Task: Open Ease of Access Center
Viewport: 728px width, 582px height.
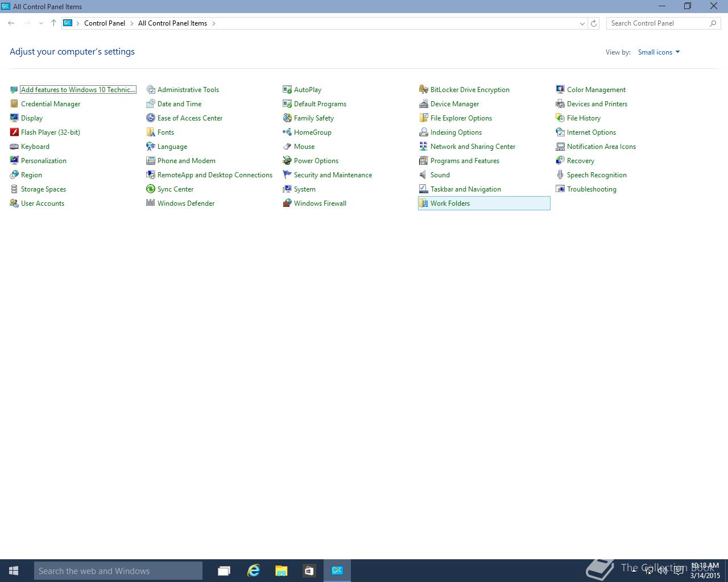Action: (190, 118)
